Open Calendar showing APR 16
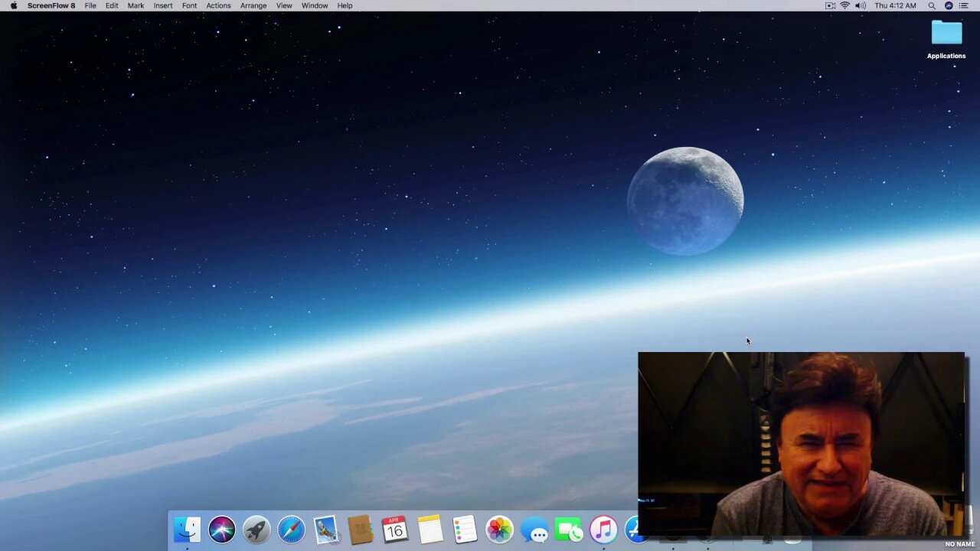This screenshot has height=551, width=980. click(x=395, y=530)
